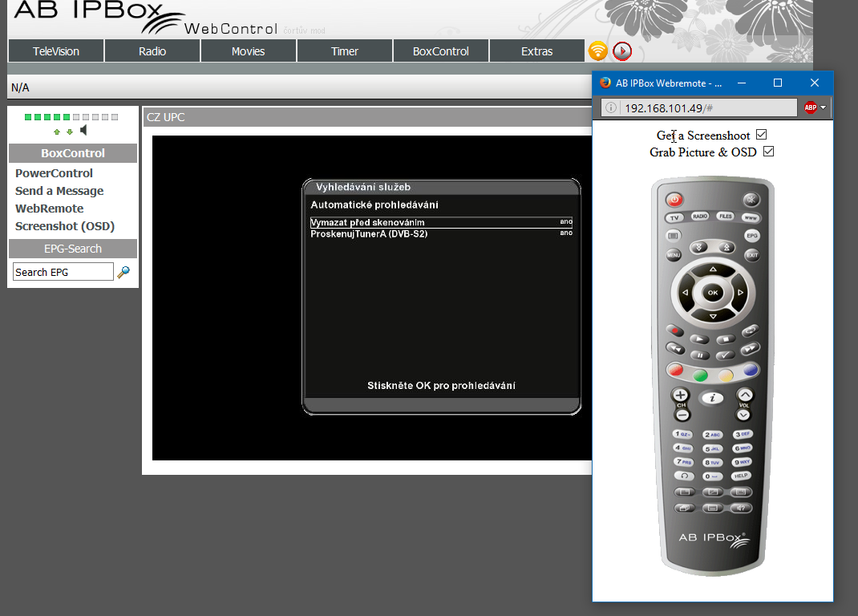Image resolution: width=858 pixels, height=616 pixels.
Task: Click the down arrow on the remote's D-pad
Action: coord(713,317)
